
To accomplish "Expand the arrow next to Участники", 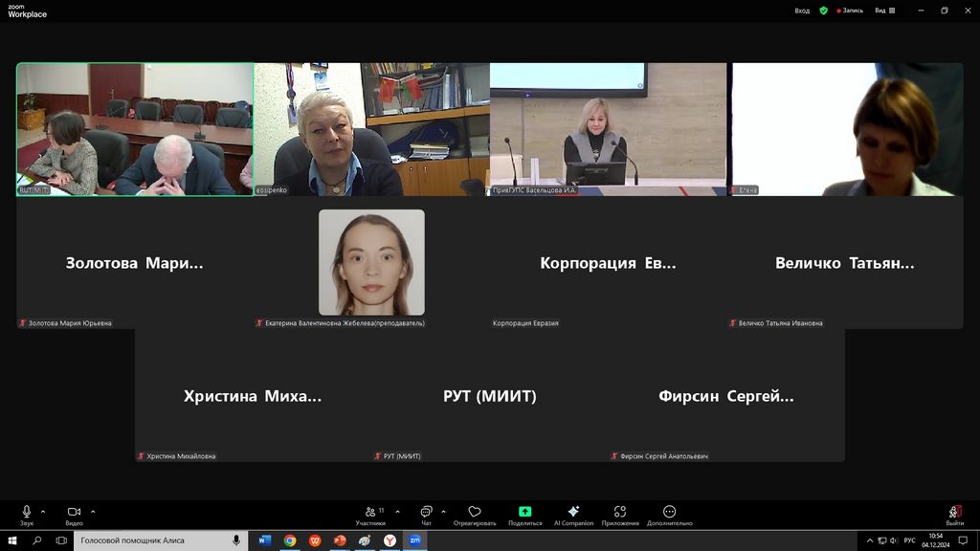I will click(397, 511).
